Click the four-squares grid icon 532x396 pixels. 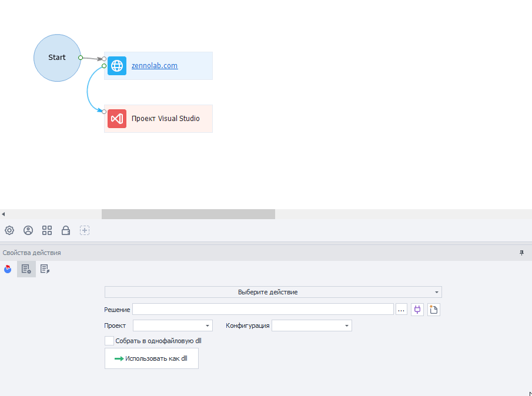(47, 230)
